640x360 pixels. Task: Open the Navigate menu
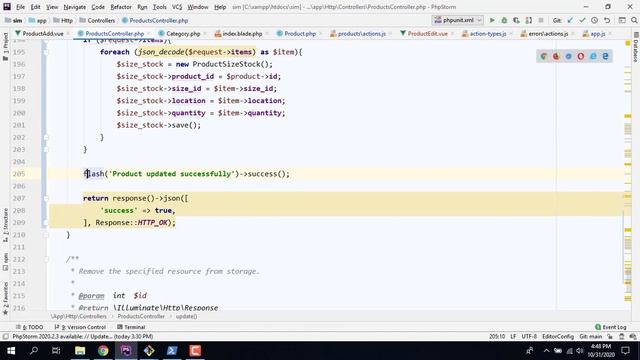pyautogui.click(x=75, y=7)
